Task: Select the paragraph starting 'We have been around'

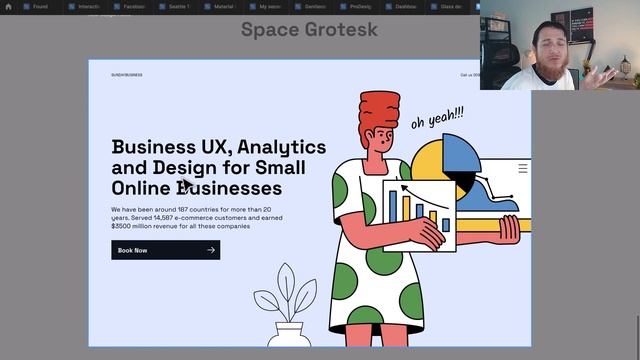Action: tap(197, 218)
